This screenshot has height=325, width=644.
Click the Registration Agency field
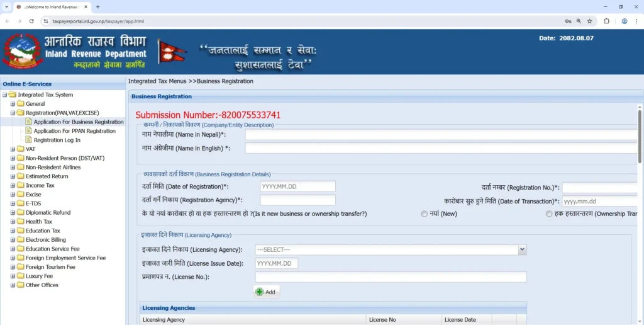pyautogui.click(x=297, y=200)
